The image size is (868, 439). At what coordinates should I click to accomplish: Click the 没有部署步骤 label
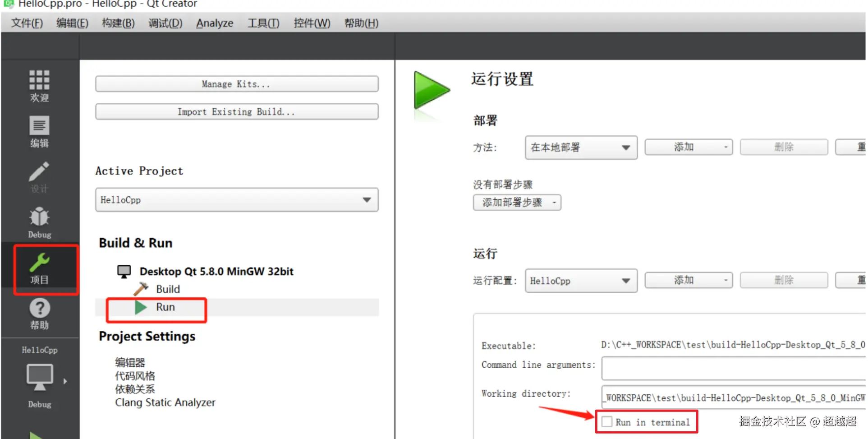pyautogui.click(x=503, y=185)
